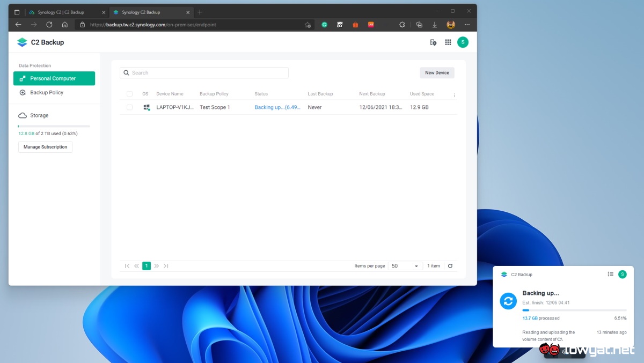The height and width of the screenshot is (363, 644).
Task: Go to the previous page of devices
Action: pos(136,266)
